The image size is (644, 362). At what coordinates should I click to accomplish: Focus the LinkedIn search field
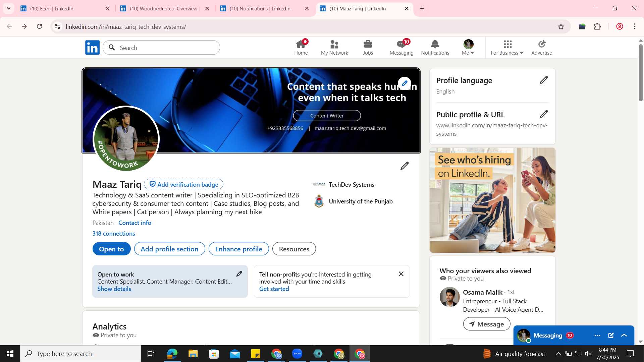click(x=161, y=48)
